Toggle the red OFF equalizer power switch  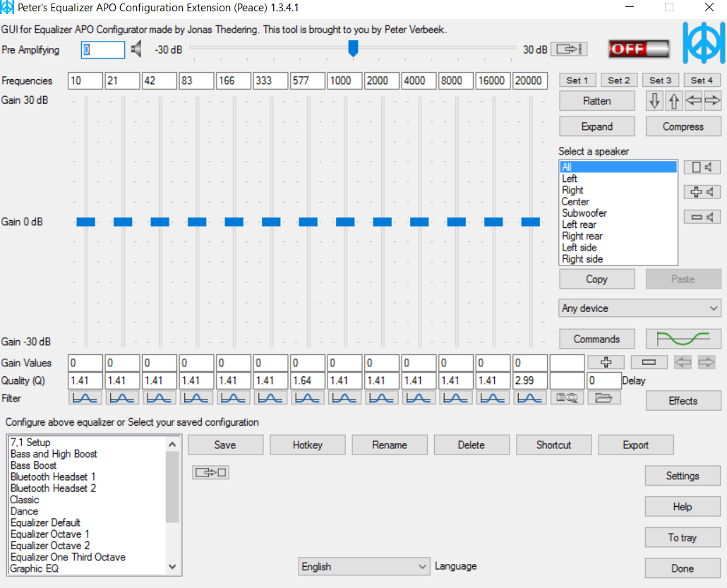638,49
